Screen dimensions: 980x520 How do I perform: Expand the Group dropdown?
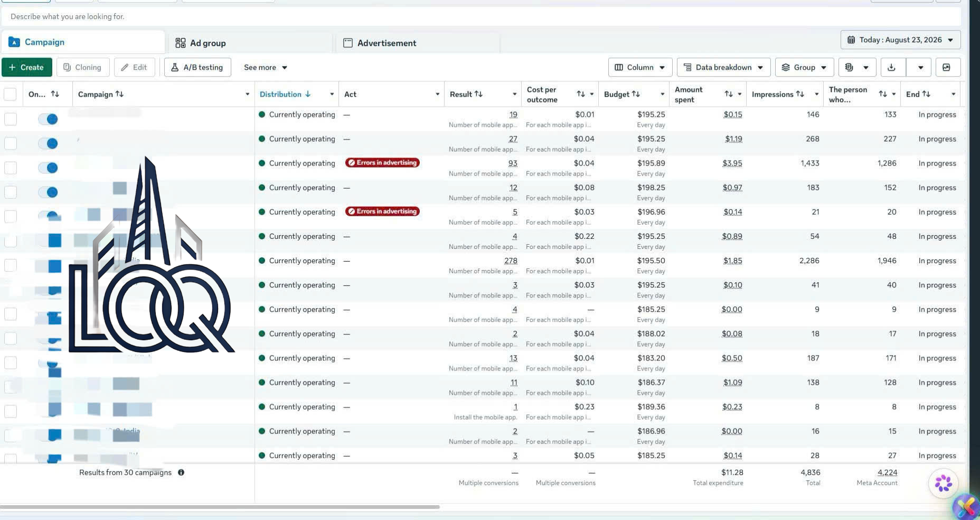tap(804, 67)
